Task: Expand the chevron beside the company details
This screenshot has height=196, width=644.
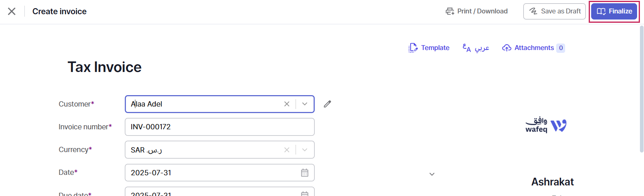Action: pos(432,174)
